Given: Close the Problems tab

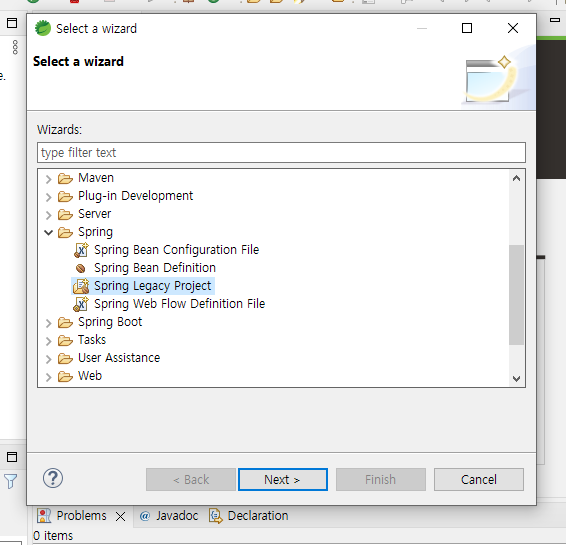Looking at the screenshot, I should tap(121, 517).
